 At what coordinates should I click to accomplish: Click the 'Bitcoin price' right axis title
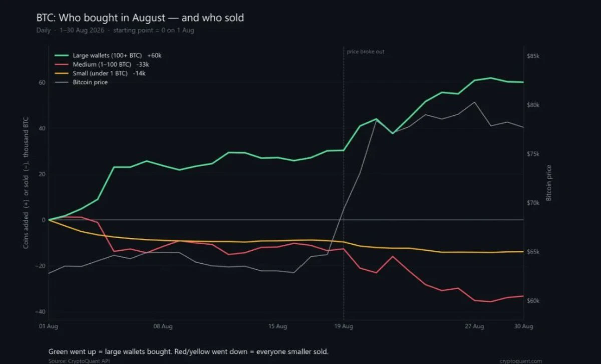click(x=549, y=183)
